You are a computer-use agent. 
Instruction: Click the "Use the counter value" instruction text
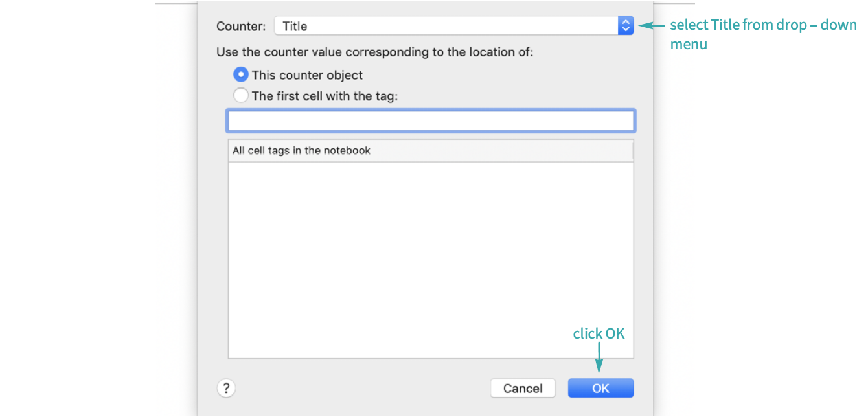pyautogui.click(x=374, y=52)
